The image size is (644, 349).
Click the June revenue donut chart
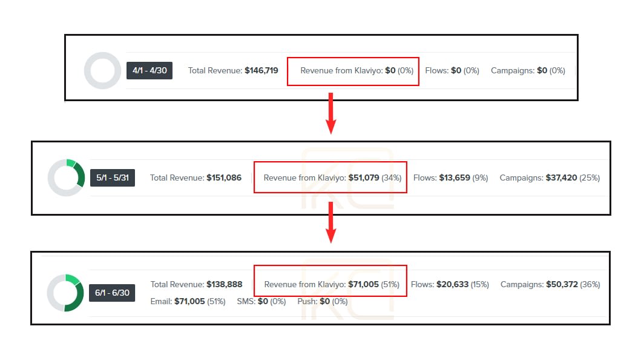[65, 293]
